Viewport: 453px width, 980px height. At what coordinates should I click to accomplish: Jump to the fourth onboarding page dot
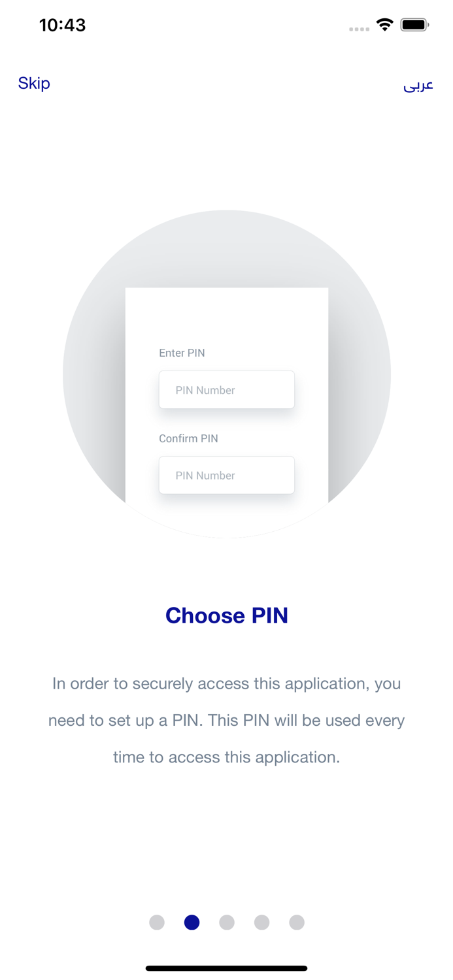tap(261, 923)
